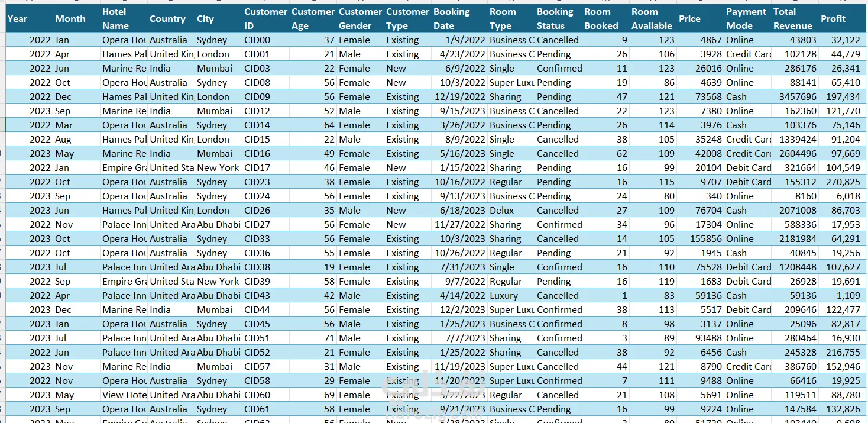Click the Profit column header

click(x=842, y=18)
